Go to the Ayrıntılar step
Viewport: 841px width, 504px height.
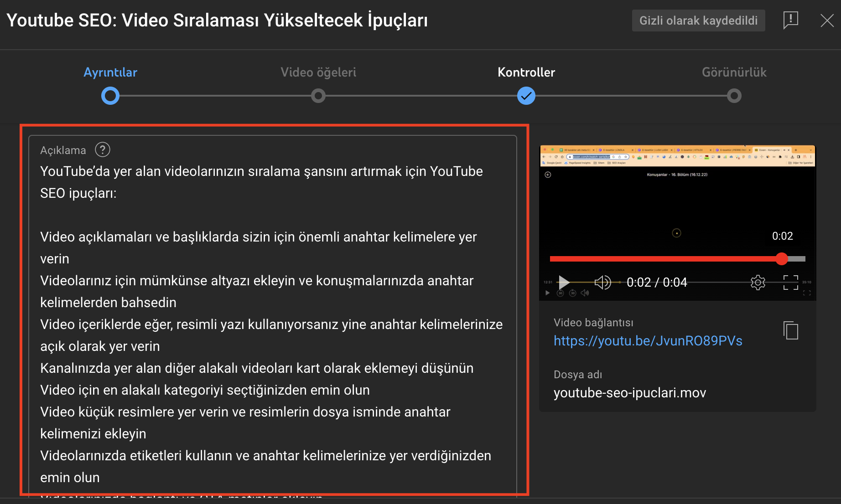click(x=110, y=72)
